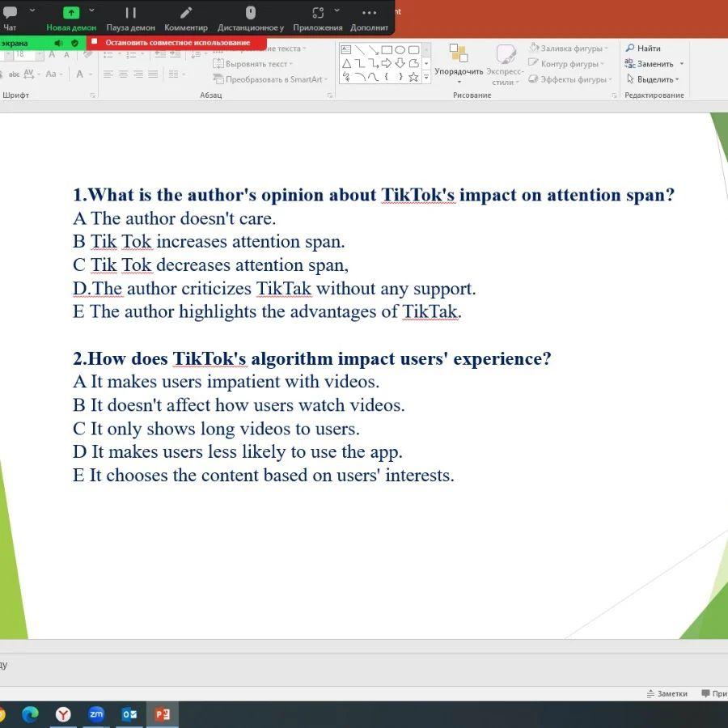Viewport: 728px width, 728px height.
Task: Open the character spacing AV option
Action: (x=31, y=74)
